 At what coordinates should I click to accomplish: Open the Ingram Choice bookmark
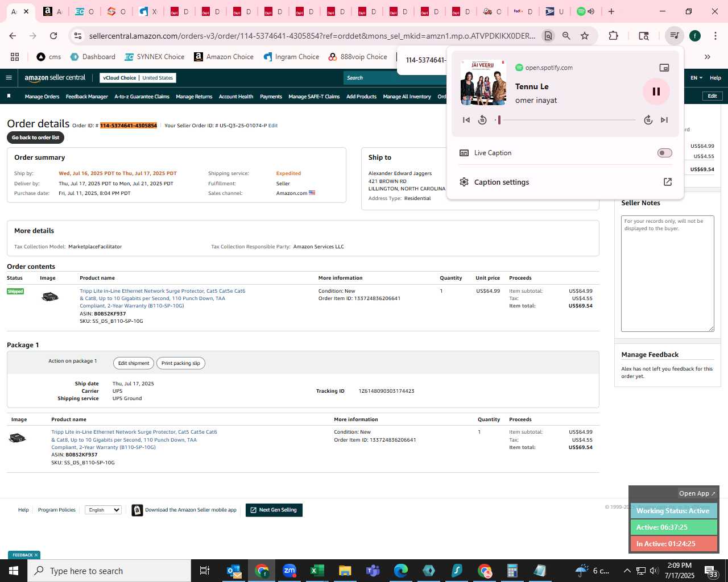(x=291, y=57)
